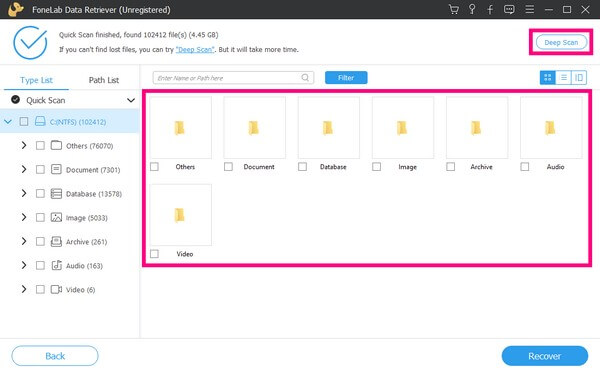
Task: Click the Archive type icon in tree
Action: click(x=56, y=241)
